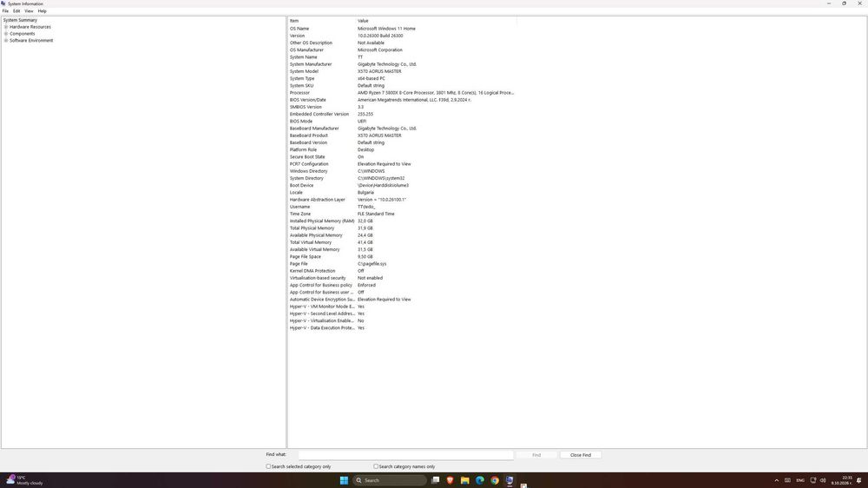Select the PCR7 Configuration row
The image size is (868, 488).
pyautogui.click(x=403, y=164)
